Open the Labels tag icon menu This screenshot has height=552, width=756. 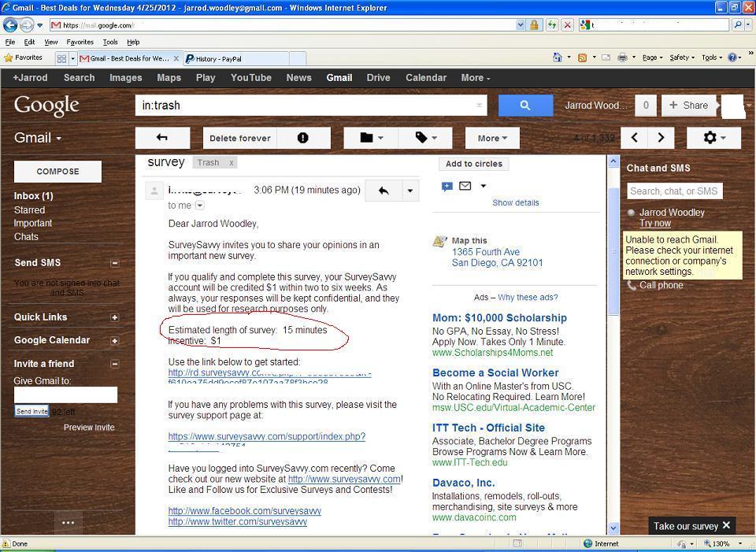pos(425,138)
